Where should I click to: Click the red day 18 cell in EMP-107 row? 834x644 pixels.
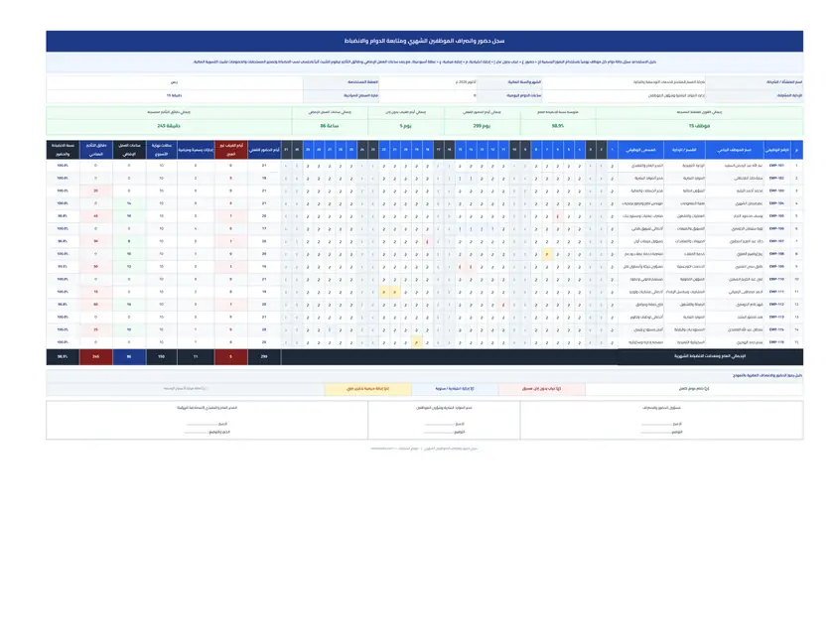(x=427, y=241)
